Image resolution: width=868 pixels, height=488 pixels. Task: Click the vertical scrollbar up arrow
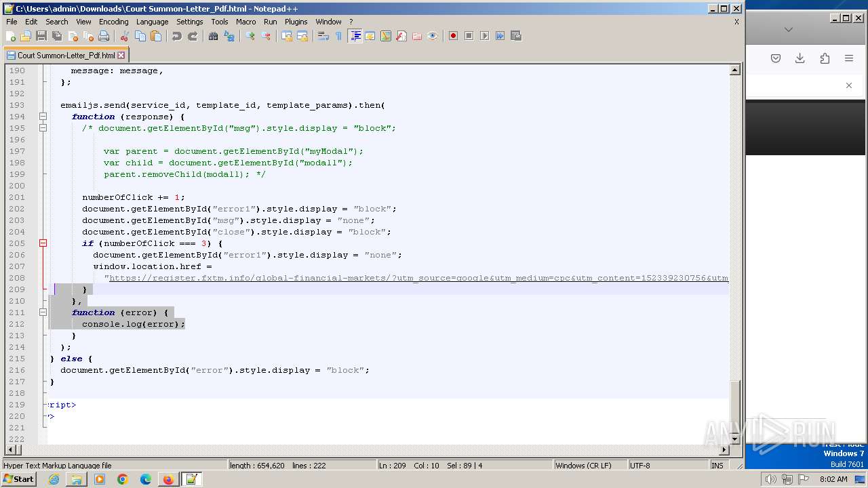pyautogui.click(x=734, y=70)
